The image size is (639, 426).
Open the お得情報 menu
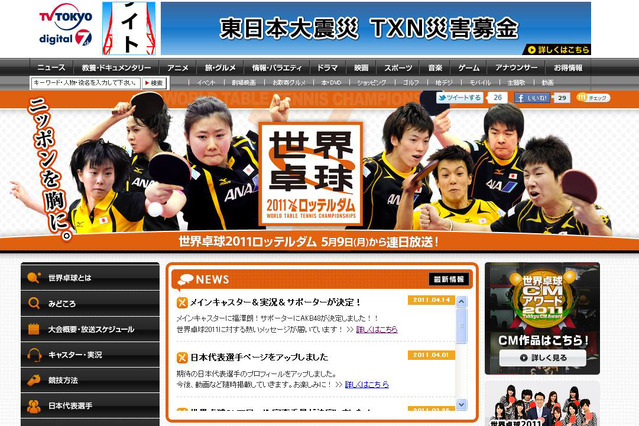pos(568,68)
